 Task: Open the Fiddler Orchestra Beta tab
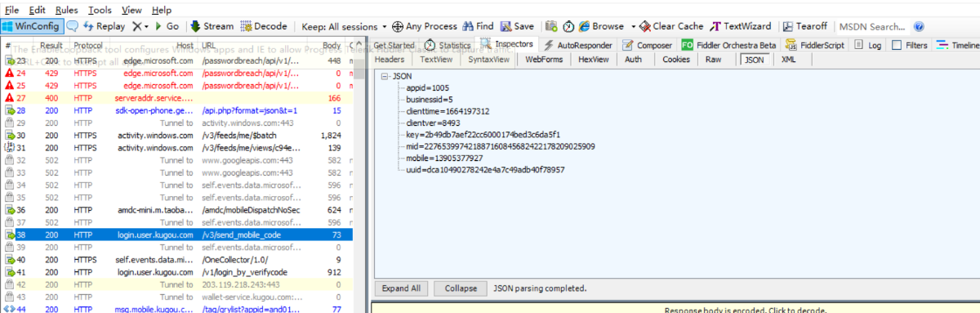[728, 45]
